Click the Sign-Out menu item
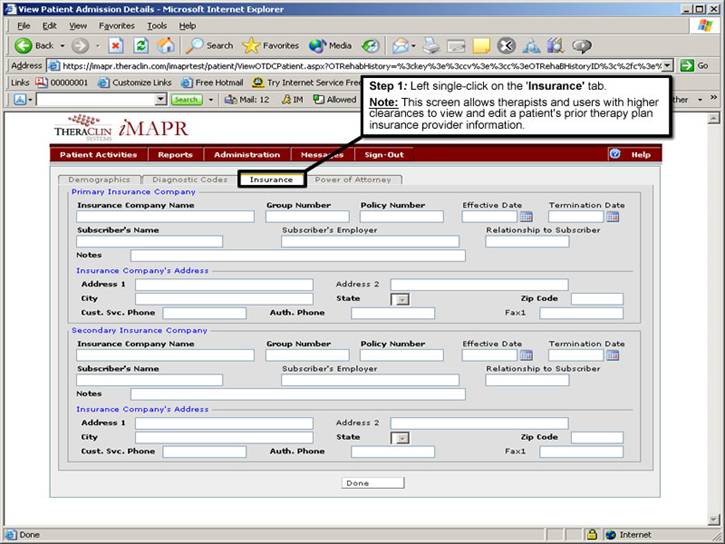Image resolution: width=725 pixels, height=544 pixels. click(383, 155)
